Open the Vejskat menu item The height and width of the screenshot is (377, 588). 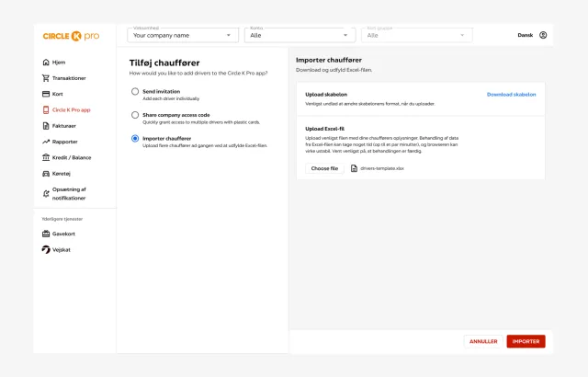click(x=62, y=250)
